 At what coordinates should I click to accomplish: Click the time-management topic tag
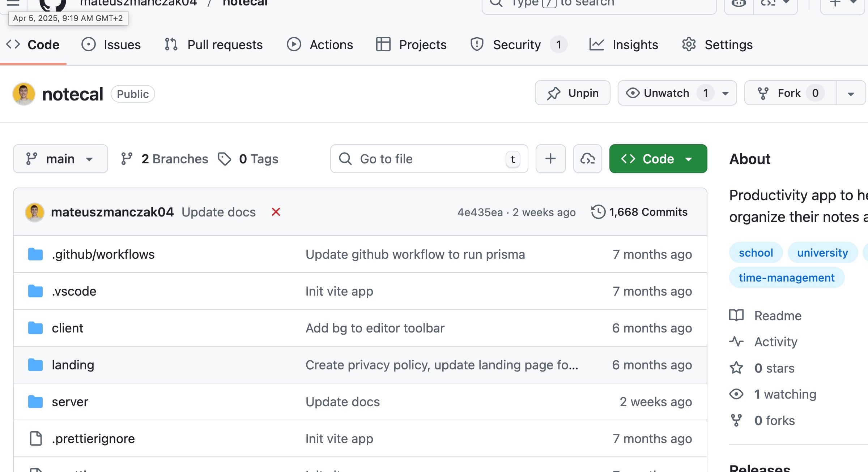(786, 278)
